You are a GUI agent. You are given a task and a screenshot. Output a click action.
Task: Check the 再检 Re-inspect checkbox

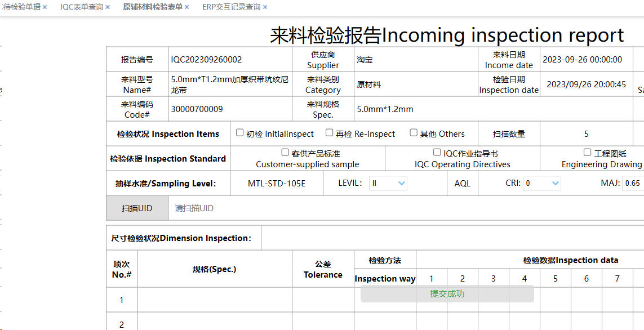pyautogui.click(x=329, y=133)
